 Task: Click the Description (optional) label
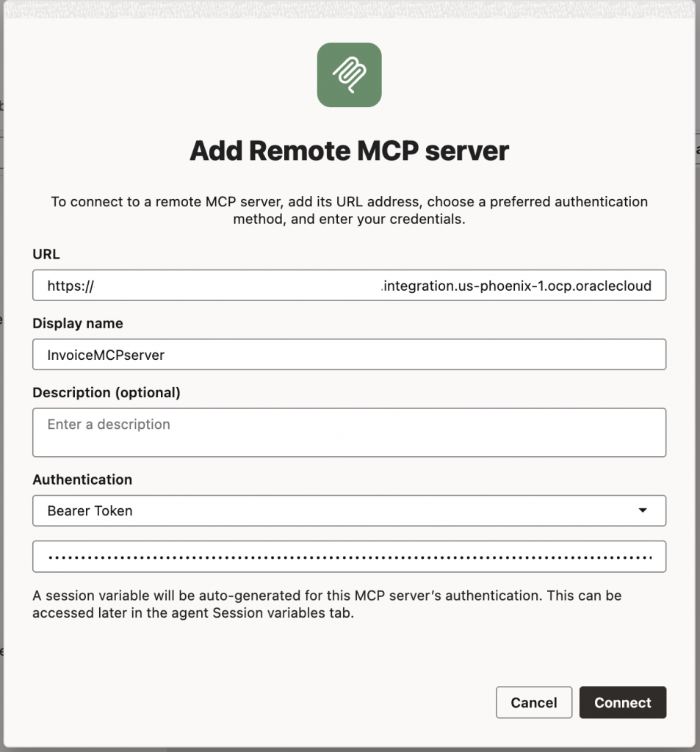(x=107, y=393)
